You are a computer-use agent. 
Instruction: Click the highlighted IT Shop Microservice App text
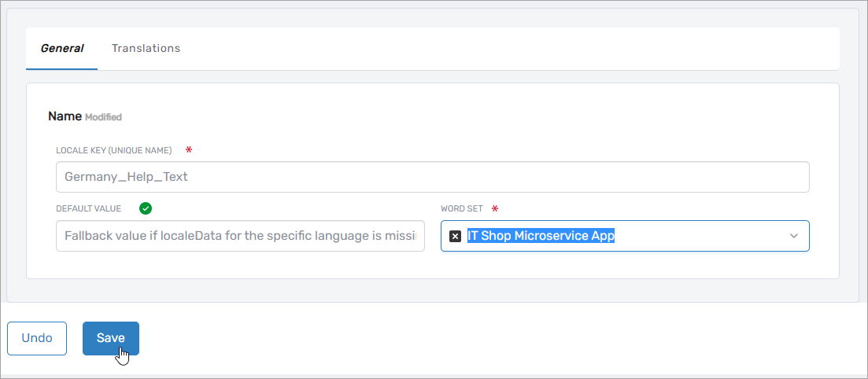pyautogui.click(x=541, y=236)
